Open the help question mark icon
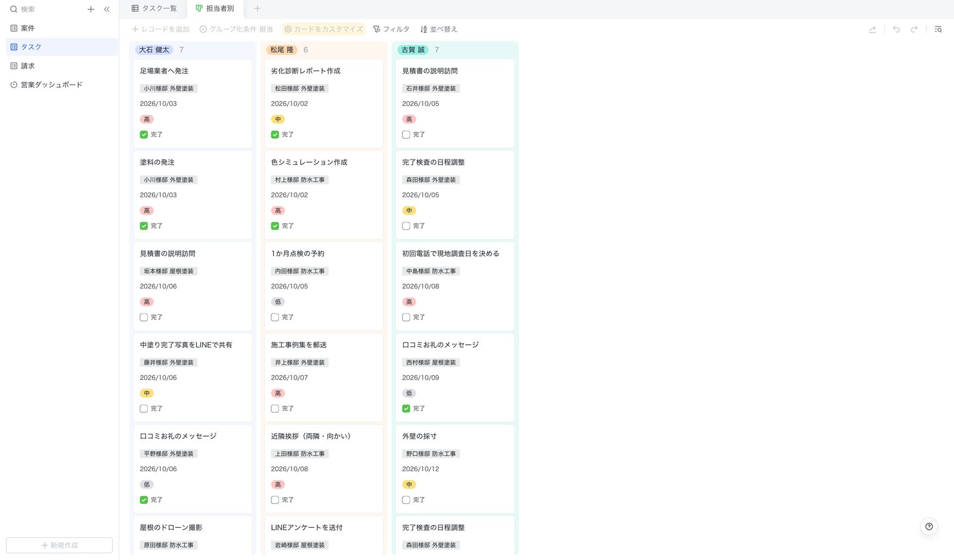Image resolution: width=954 pixels, height=560 pixels. click(x=929, y=527)
